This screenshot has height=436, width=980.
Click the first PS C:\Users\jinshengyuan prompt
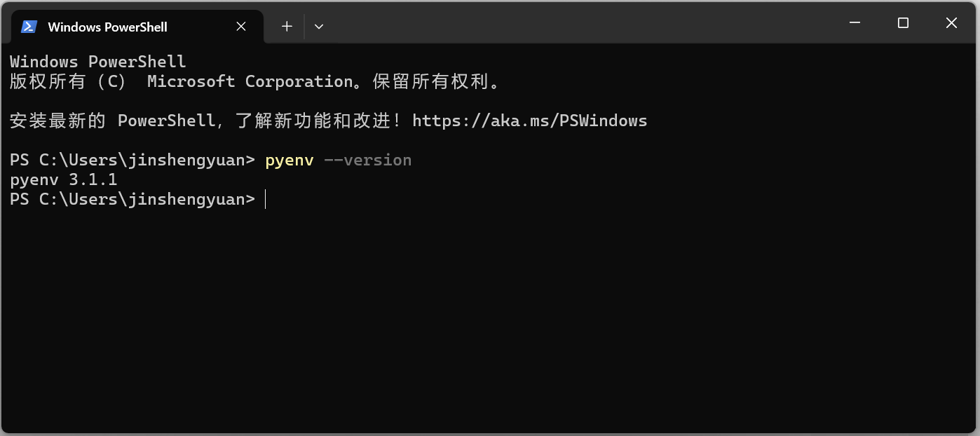pos(132,161)
